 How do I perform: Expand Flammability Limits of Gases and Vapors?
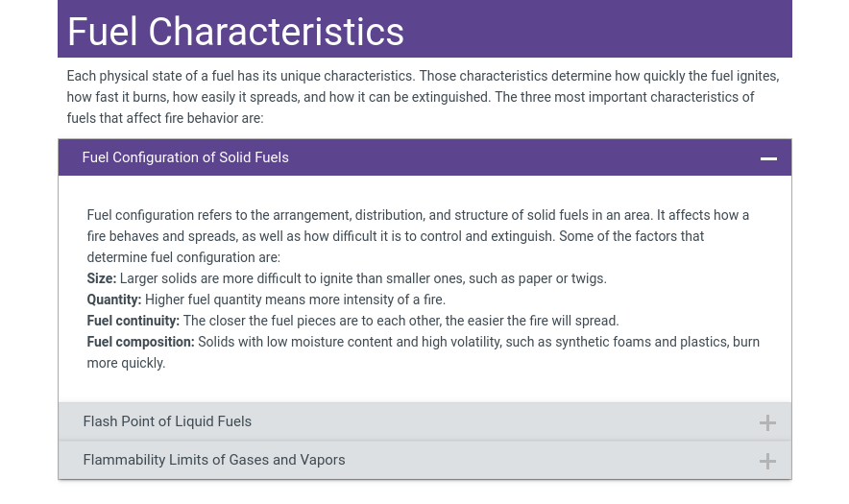[x=214, y=460]
